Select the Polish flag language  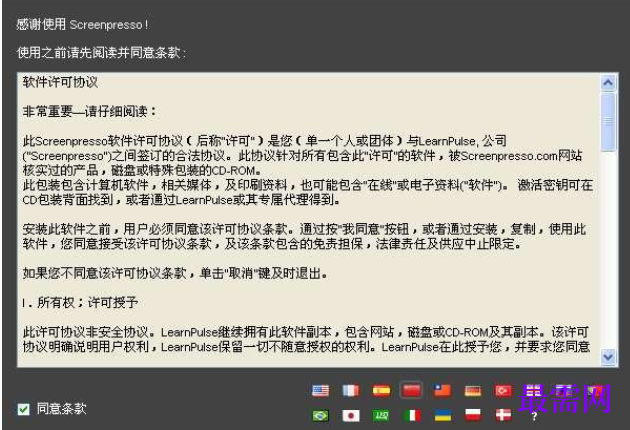(x=473, y=415)
